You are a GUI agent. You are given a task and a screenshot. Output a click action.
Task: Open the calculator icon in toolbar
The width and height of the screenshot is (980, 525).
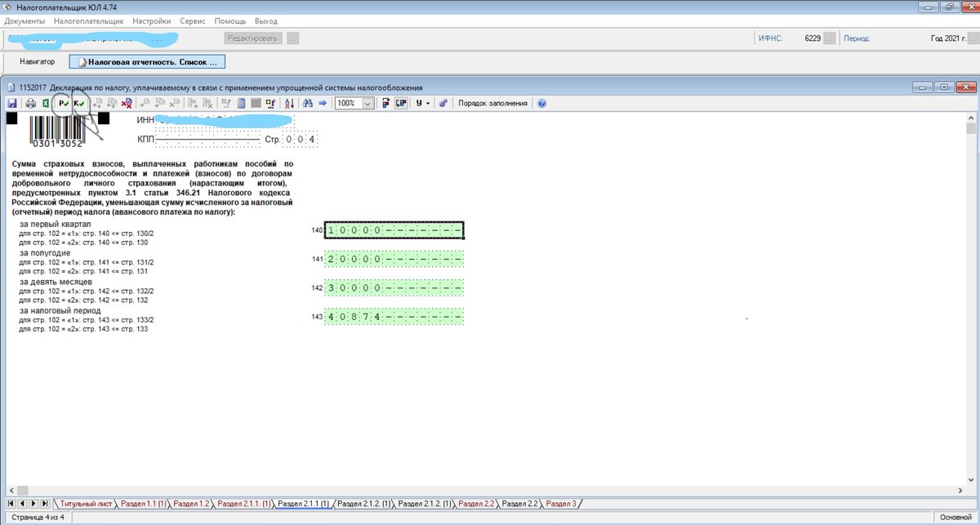241,104
